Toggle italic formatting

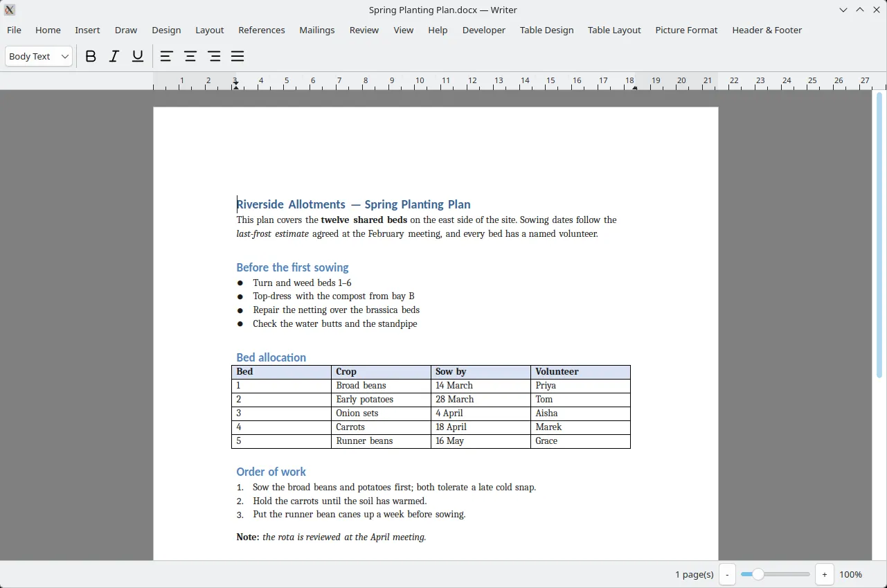coord(114,57)
